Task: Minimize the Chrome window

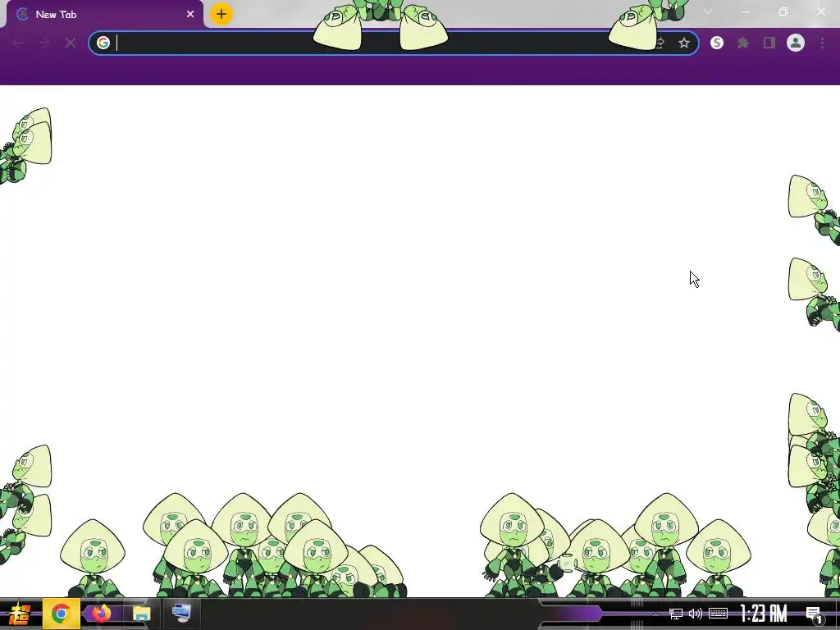Action: 746,11
